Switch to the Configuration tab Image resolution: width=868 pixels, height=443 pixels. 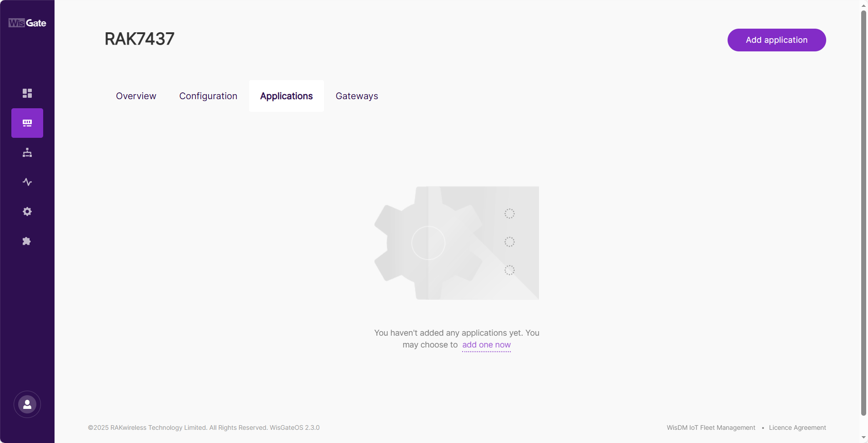208,96
